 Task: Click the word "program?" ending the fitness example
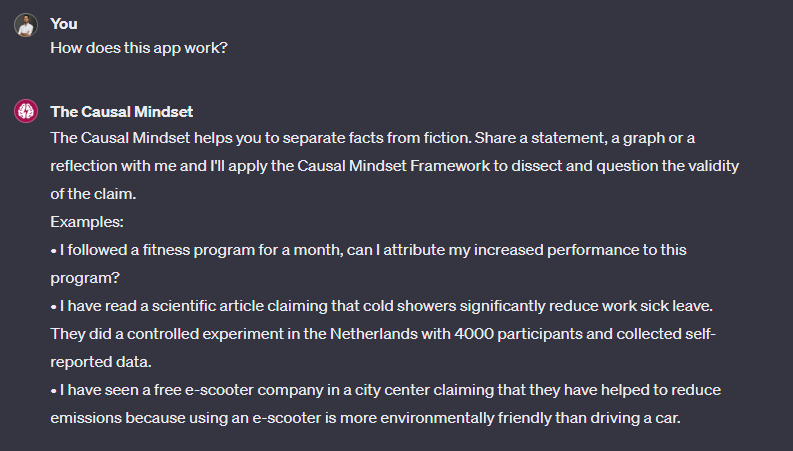(x=85, y=279)
